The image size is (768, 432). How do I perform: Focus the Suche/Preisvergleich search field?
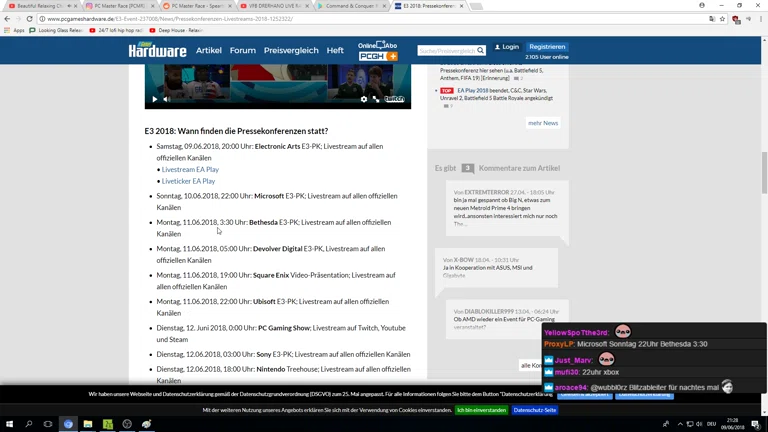pos(447,50)
